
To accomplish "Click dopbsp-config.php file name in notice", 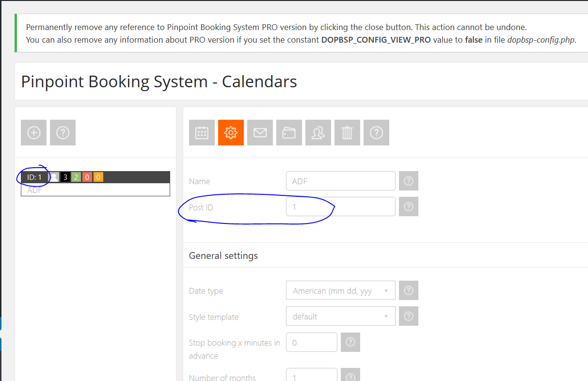I will click(x=541, y=40).
